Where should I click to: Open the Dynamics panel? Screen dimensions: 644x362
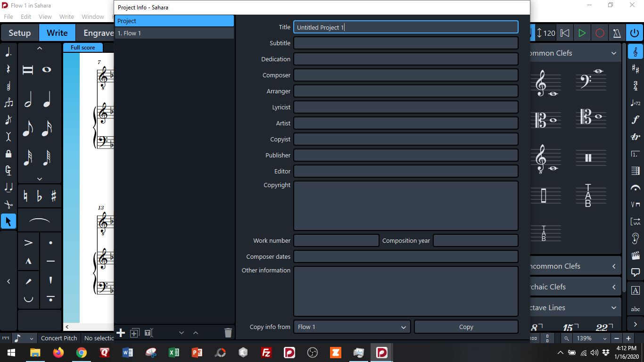[x=636, y=120]
